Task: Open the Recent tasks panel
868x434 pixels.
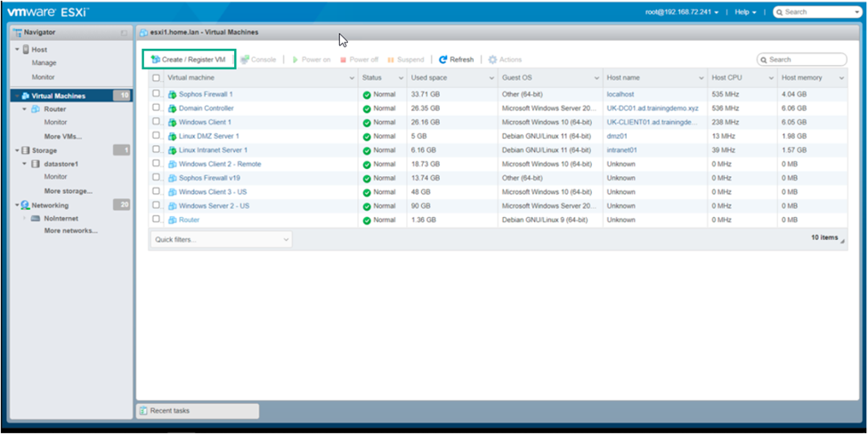Action: tap(198, 411)
